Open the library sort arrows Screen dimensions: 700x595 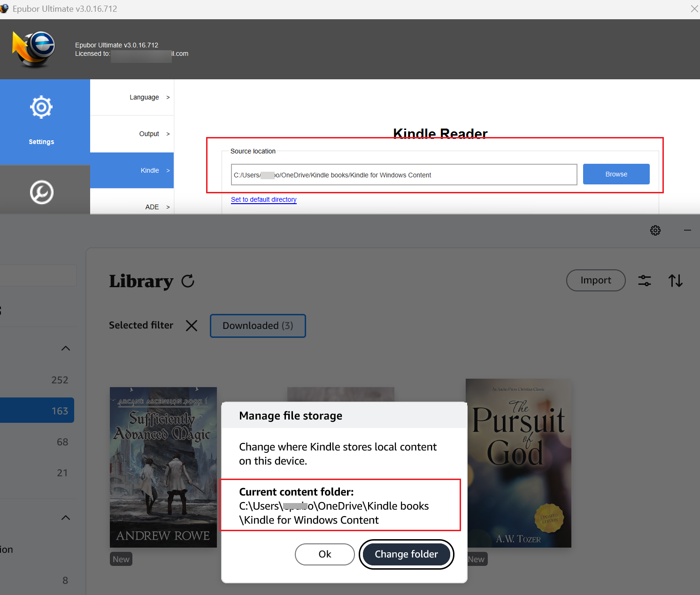(675, 281)
